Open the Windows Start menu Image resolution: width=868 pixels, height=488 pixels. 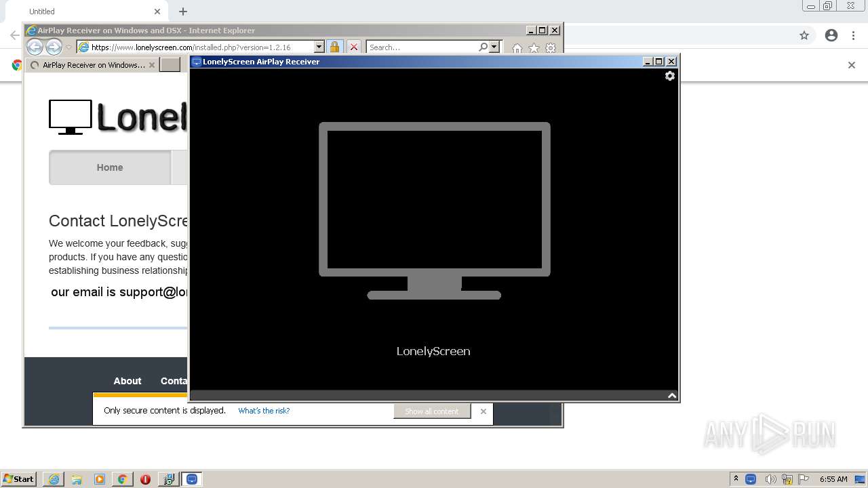(19, 479)
